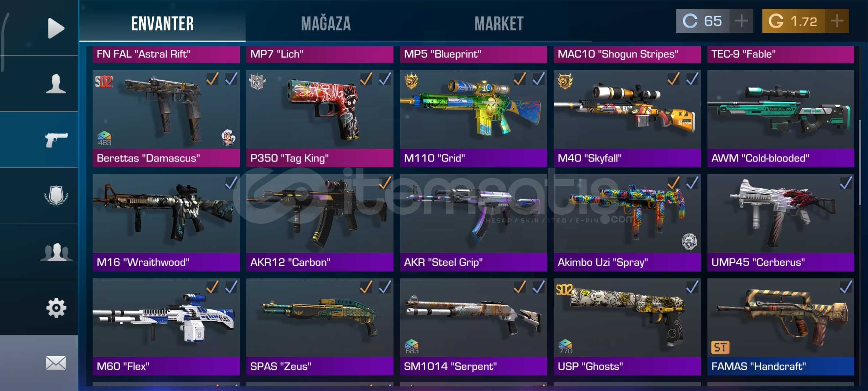Select the M110 "Grid" skin card

tap(473, 118)
